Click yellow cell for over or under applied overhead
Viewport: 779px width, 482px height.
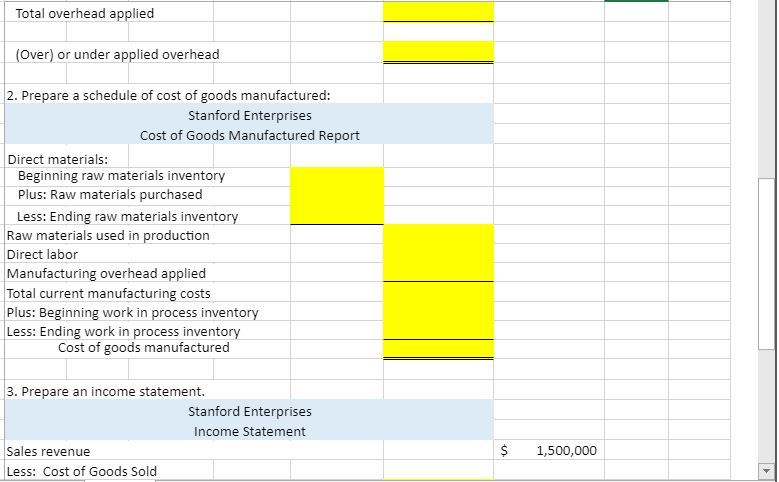tap(438, 52)
